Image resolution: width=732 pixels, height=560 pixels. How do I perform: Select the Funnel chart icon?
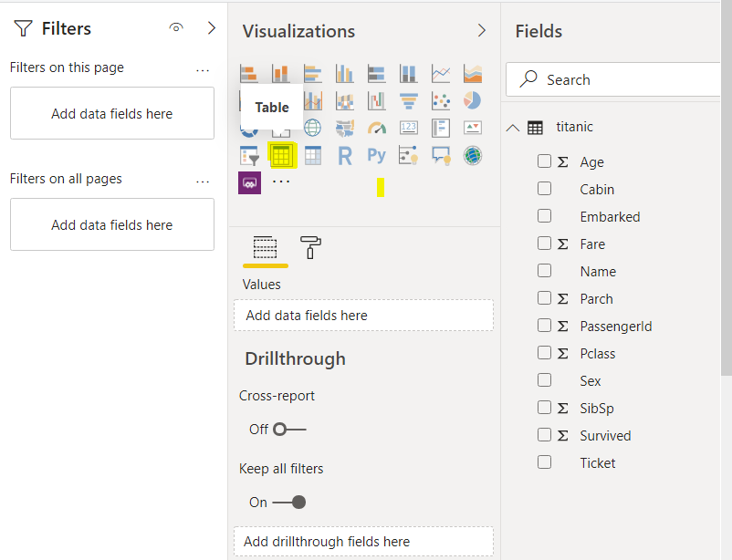(x=408, y=100)
